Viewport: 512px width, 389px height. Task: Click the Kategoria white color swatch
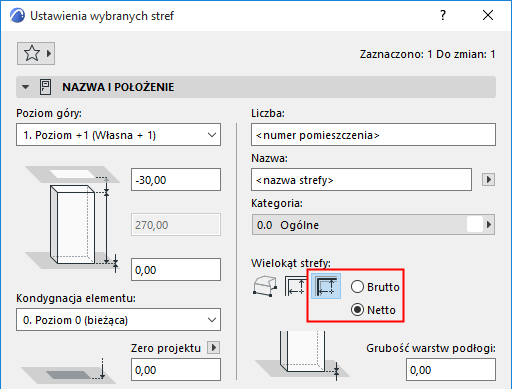(x=475, y=225)
